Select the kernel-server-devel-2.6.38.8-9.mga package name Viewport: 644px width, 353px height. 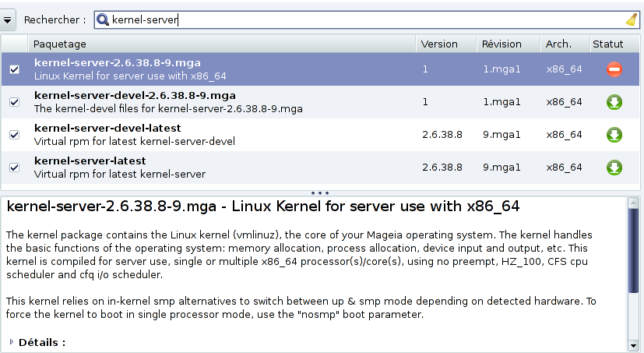135,95
